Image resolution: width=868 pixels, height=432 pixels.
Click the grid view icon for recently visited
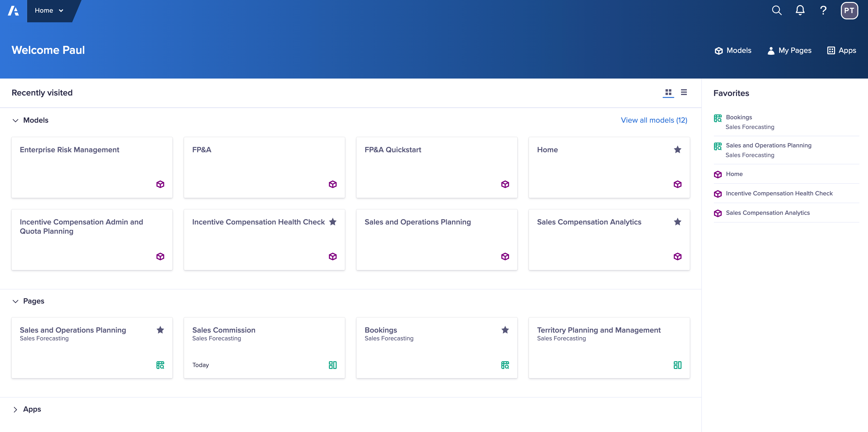click(668, 92)
